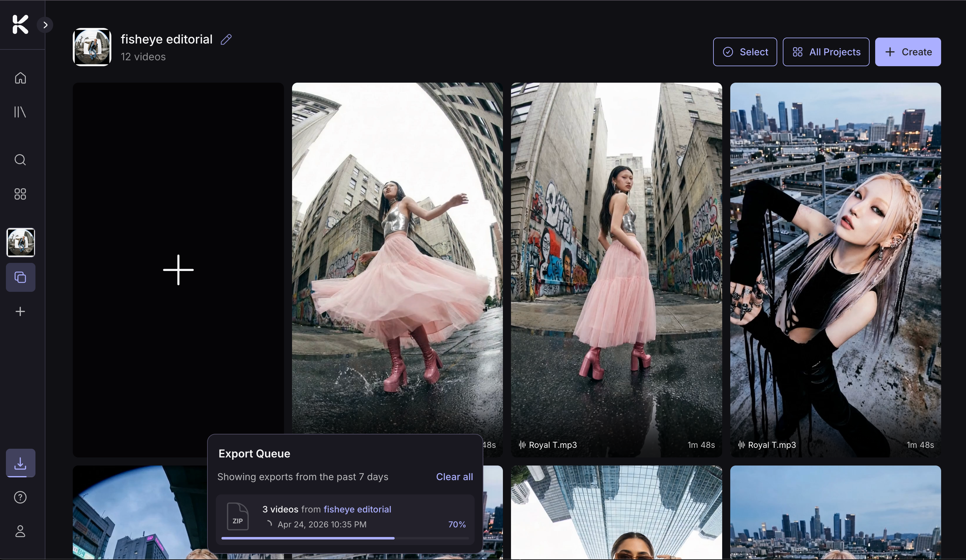Screen dimensions: 966x560
Task: Click Royal T.mp3 label on rooftop video
Action: pyautogui.click(x=772, y=445)
